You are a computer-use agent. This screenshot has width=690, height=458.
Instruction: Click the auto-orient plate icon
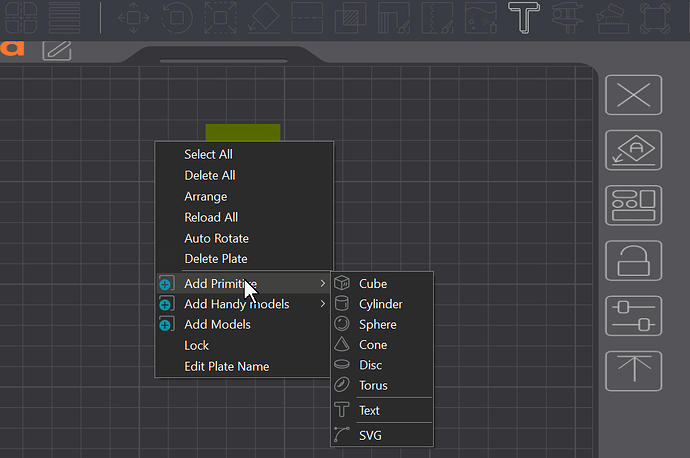(x=634, y=150)
